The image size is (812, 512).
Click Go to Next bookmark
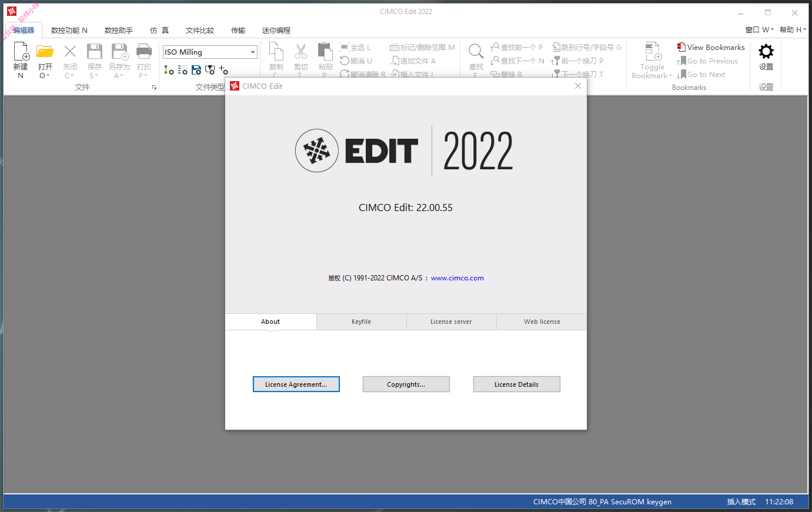click(x=701, y=75)
